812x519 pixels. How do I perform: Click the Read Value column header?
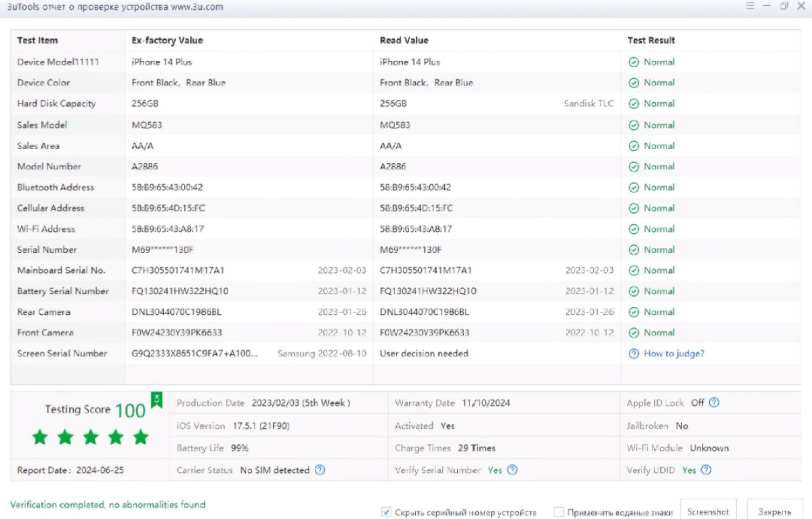click(x=404, y=40)
